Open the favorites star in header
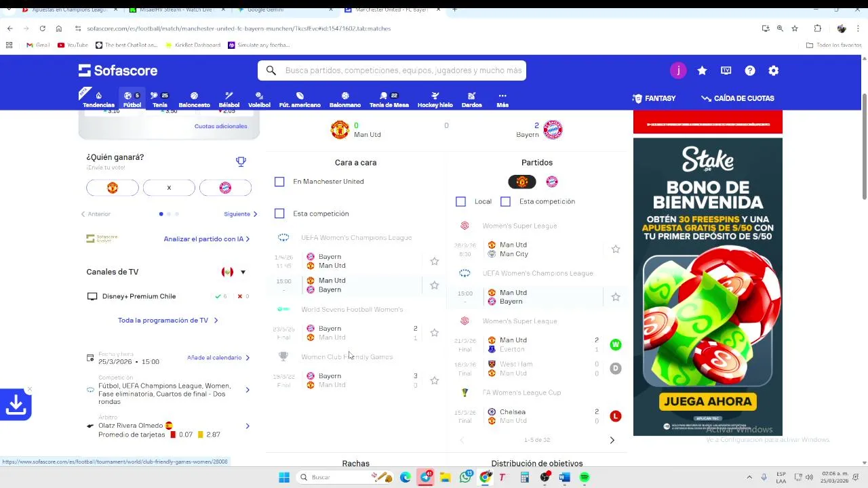This screenshot has width=868, height=488. (x=702, y=70)
